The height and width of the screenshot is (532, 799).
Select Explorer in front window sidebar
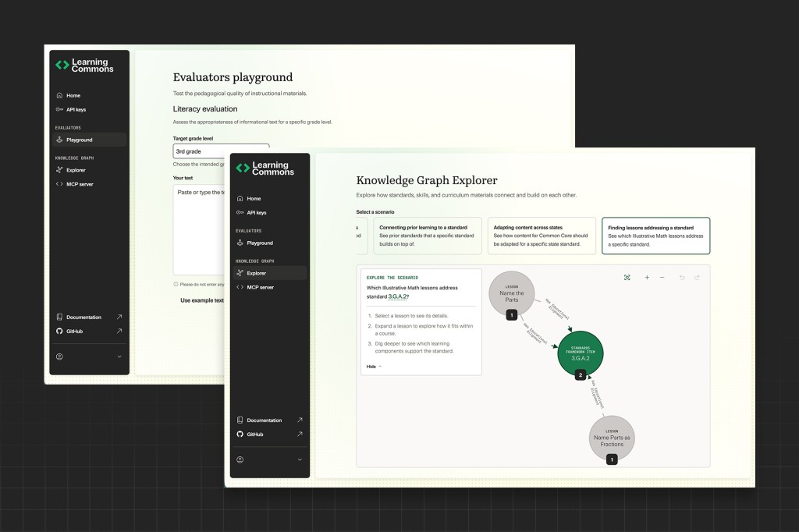269,273
